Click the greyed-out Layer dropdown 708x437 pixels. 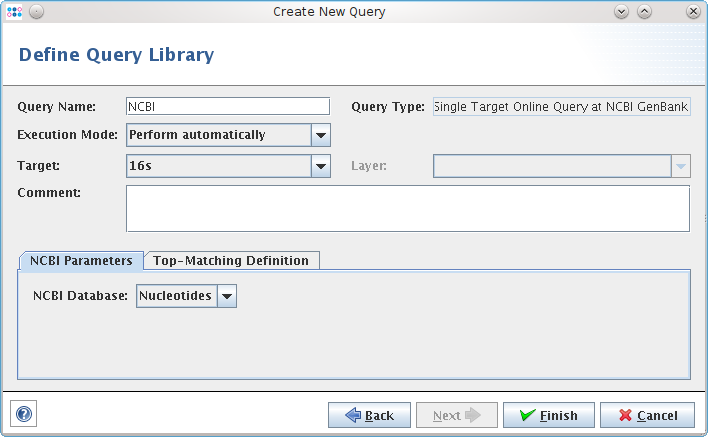click(560, 166)
